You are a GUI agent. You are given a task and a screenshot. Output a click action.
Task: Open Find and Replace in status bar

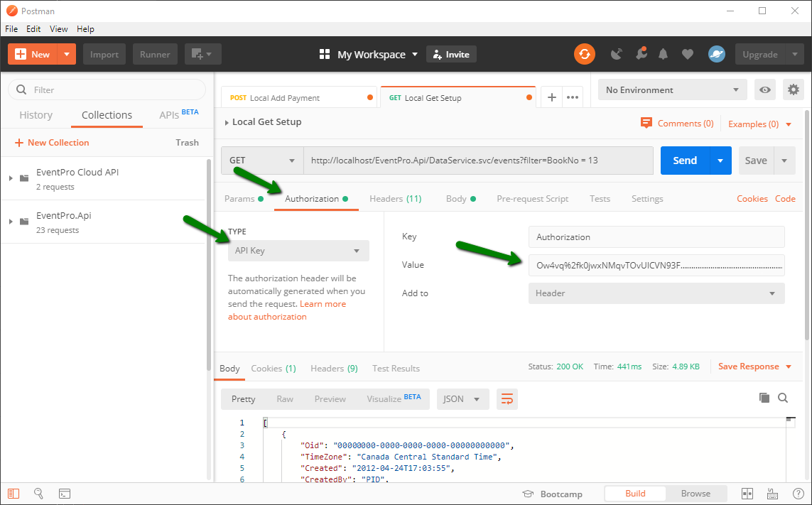tap(39, 494)
